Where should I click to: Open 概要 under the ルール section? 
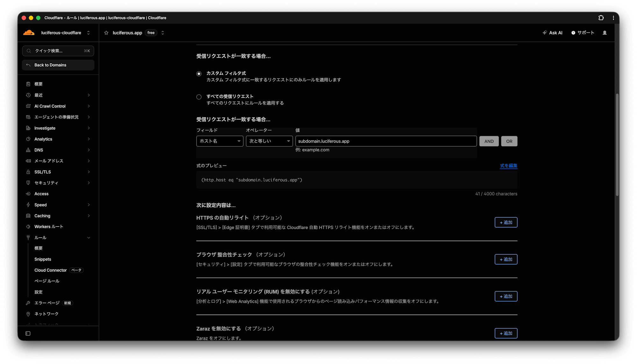coord(39,248)
